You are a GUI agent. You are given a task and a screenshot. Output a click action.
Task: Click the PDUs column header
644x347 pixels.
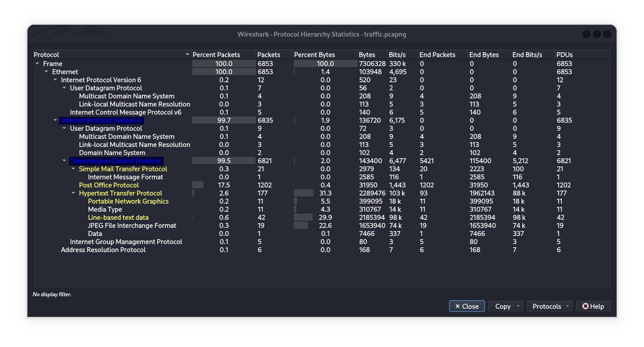click(x=565, y=55)
